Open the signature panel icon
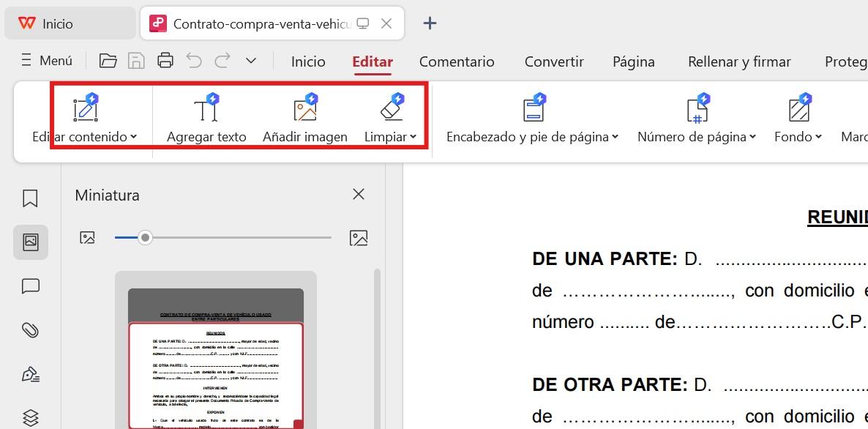Image resolution: width=868 pixels, height=429 pixels. click(30, 373)
